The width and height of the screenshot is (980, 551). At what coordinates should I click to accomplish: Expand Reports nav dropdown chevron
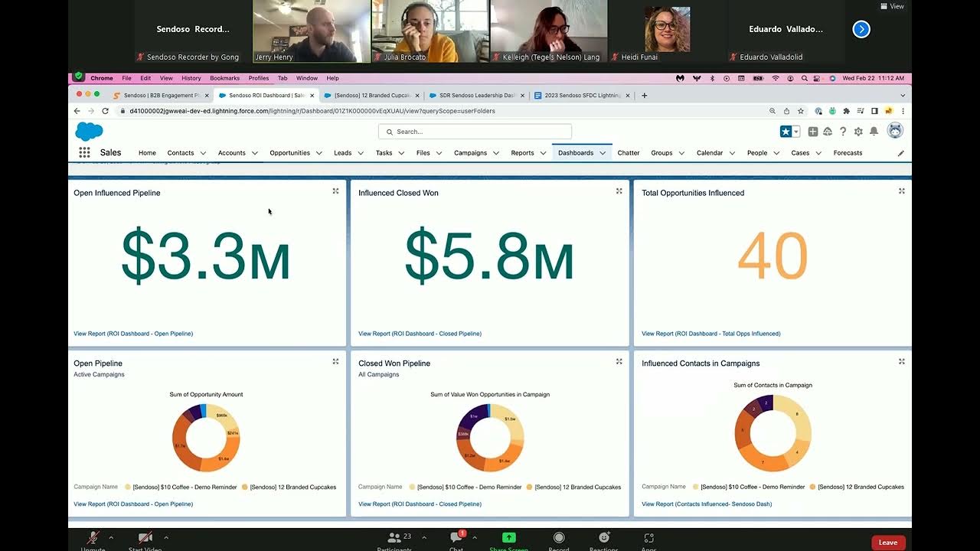[543, 153]
